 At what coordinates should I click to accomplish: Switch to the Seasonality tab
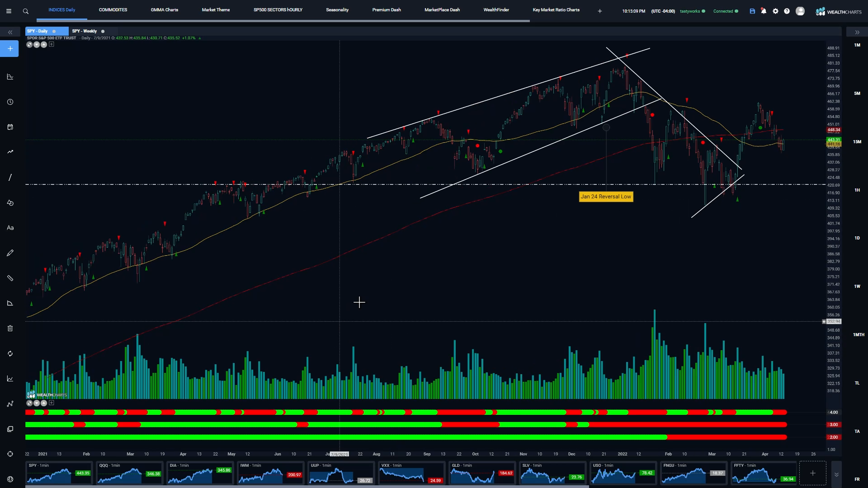click(337, 10)
